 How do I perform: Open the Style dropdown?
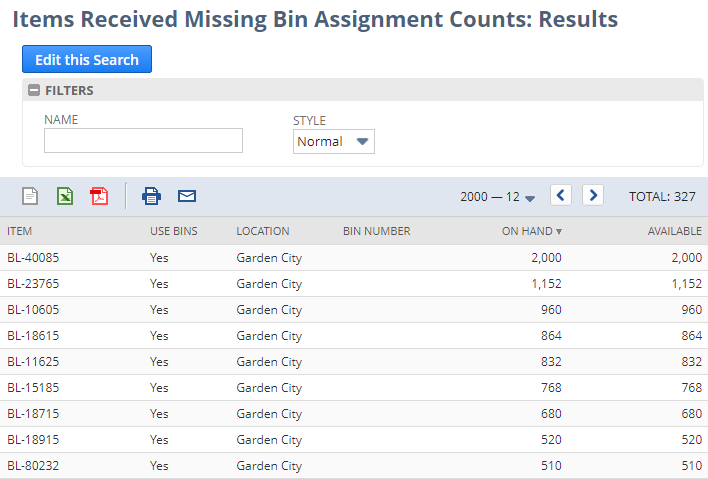point(334,141)
